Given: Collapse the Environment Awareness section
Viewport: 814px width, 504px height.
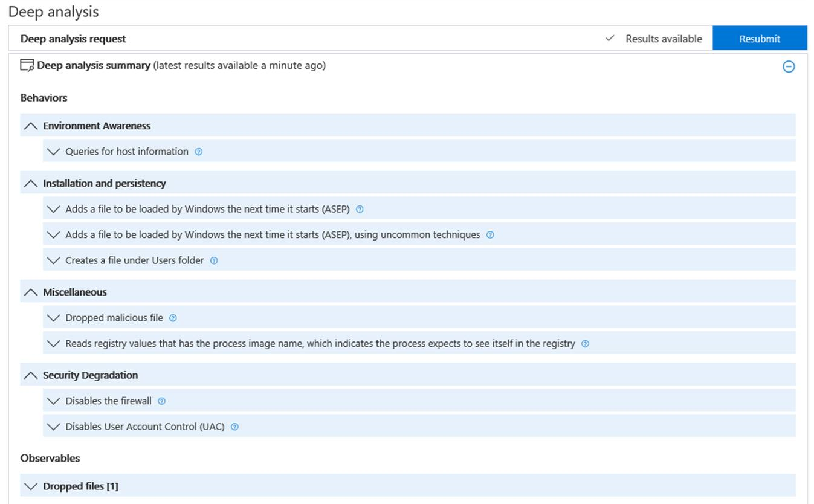Looking at the screenshot, I should point(30,126).
